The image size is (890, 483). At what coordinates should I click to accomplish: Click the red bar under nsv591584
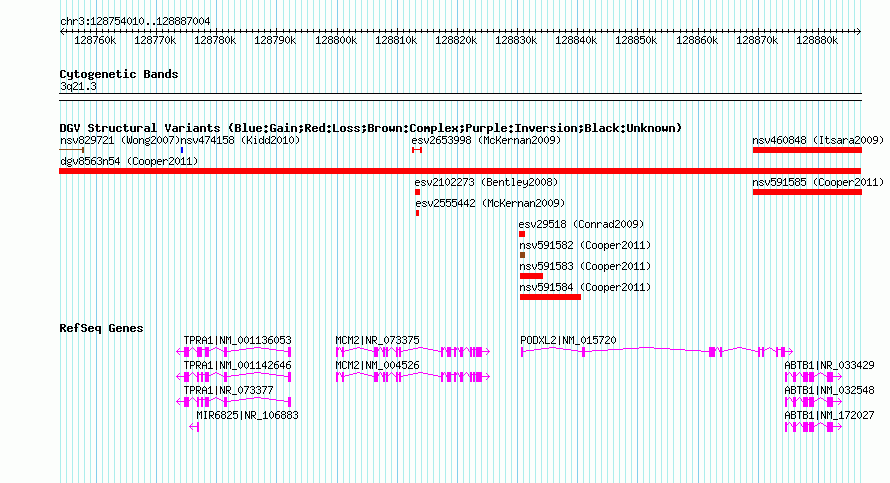click(x=551, y=297)
